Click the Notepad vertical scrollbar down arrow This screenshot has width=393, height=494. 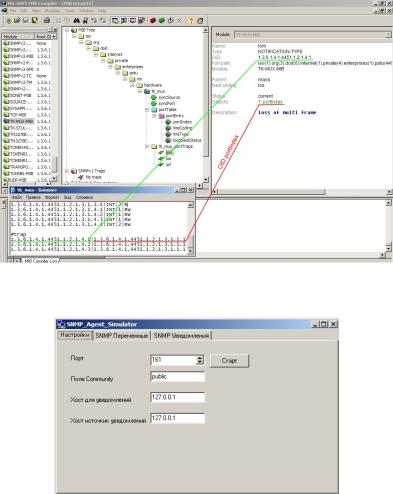[x=190, y=251]
